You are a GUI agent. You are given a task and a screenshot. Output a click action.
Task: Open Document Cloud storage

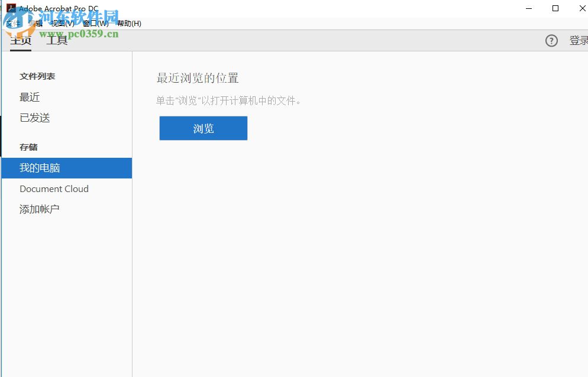point(54,188)
